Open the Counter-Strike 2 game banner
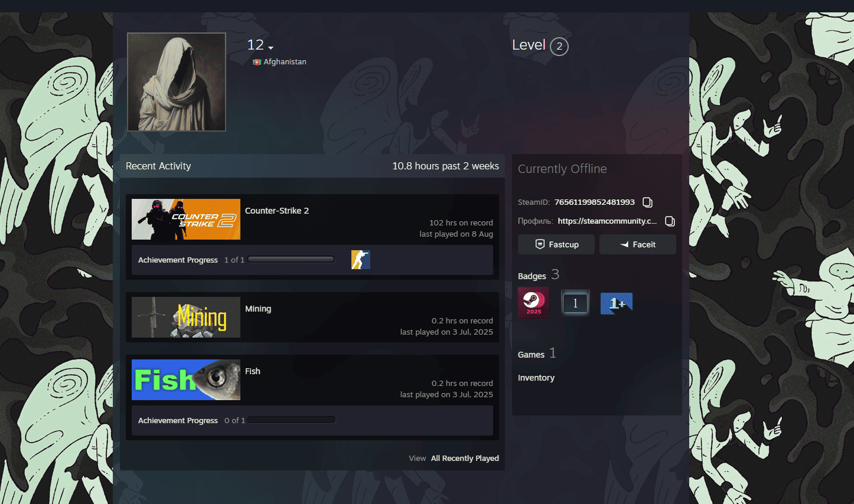Screen dimensions: 854x504 [x=186, y=219]
